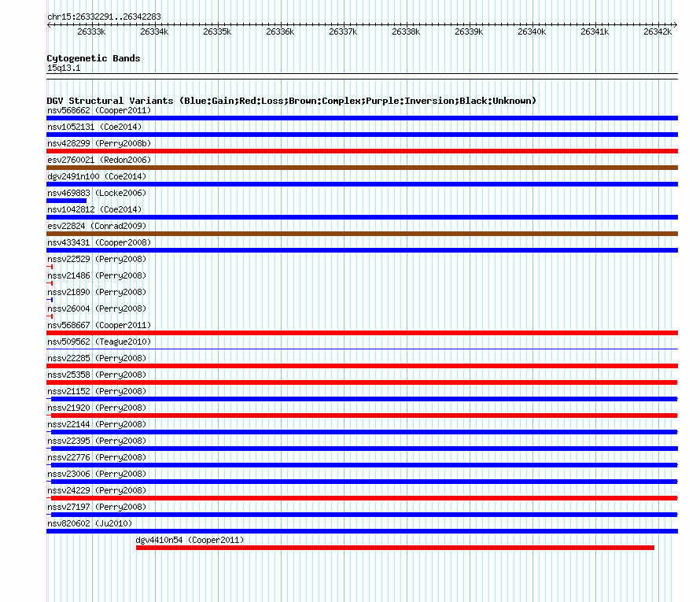700x602 pixels.
Task: Select the 15q13.1 cytogenetic band label
Action: point(64,68)
